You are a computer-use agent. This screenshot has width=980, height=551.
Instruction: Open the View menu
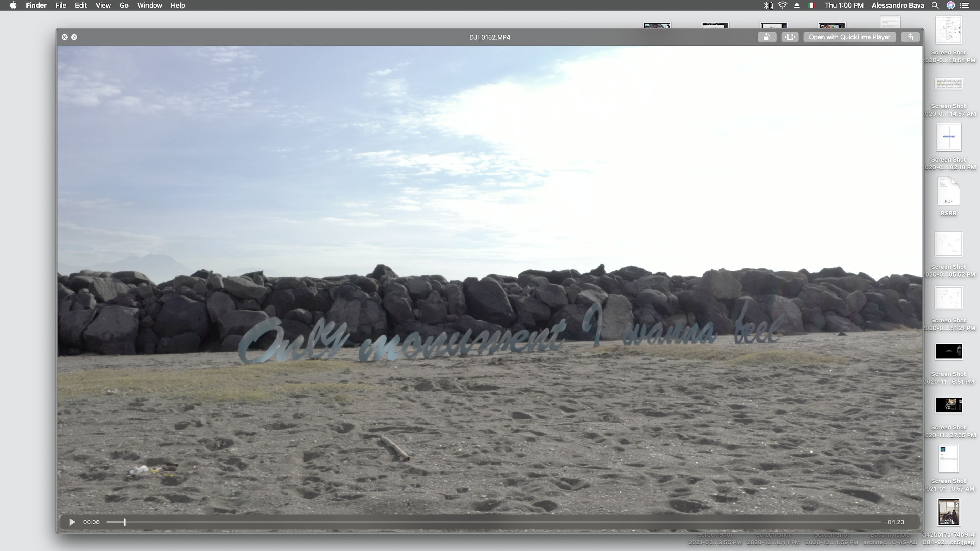103,5
